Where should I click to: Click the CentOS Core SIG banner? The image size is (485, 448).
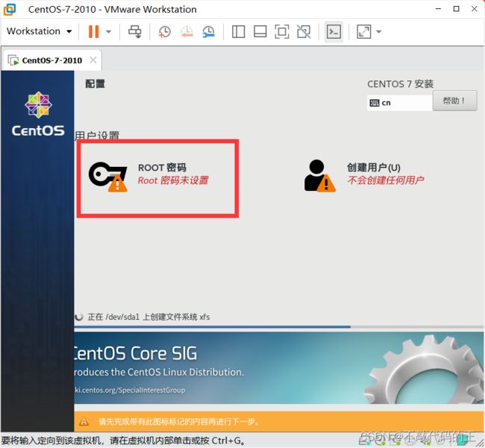[279, 367]
